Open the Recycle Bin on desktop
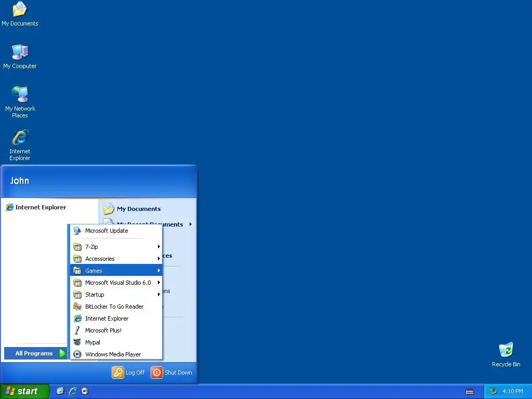The image size is (532, 399). (x=506, y=354)
